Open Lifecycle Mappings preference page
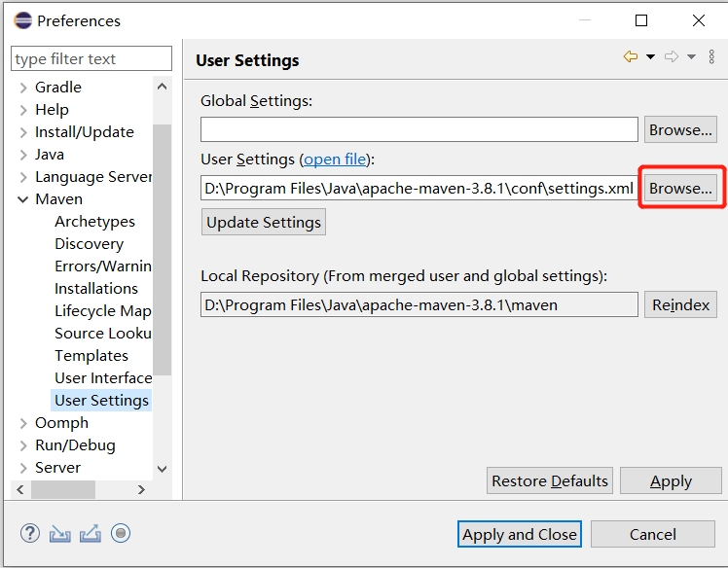 point(102,311)
